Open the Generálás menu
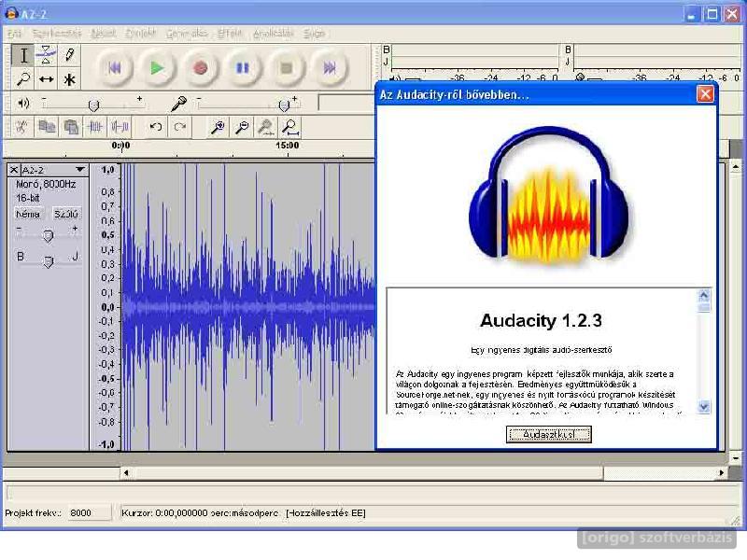 point(187,34)
